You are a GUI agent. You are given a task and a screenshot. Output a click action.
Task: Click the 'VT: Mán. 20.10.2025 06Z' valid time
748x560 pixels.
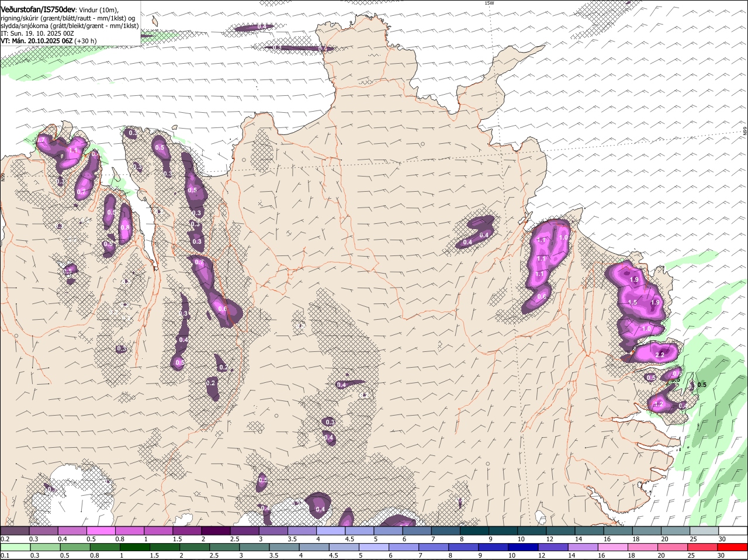point(37,41)
